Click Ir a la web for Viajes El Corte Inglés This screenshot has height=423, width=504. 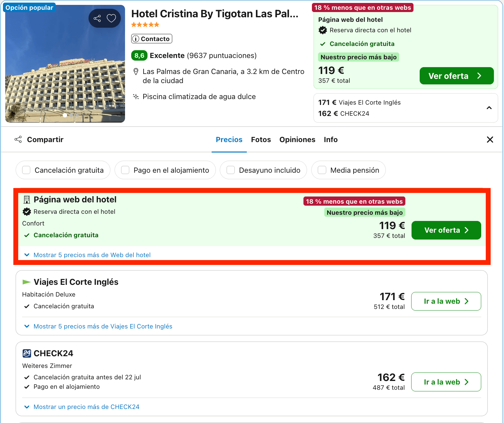tap(446, 301)
